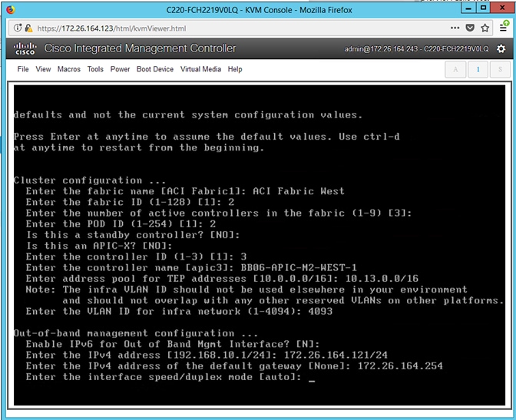Click the infra VLAN value '4093'
This screenshot has width=516, height=420.
click(x=320, y=311)
